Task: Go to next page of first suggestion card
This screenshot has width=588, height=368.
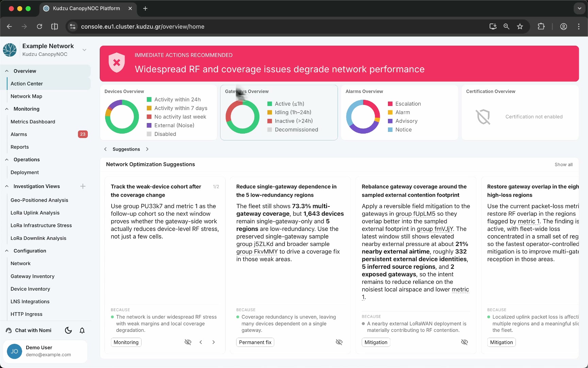Action: point(214,342)
